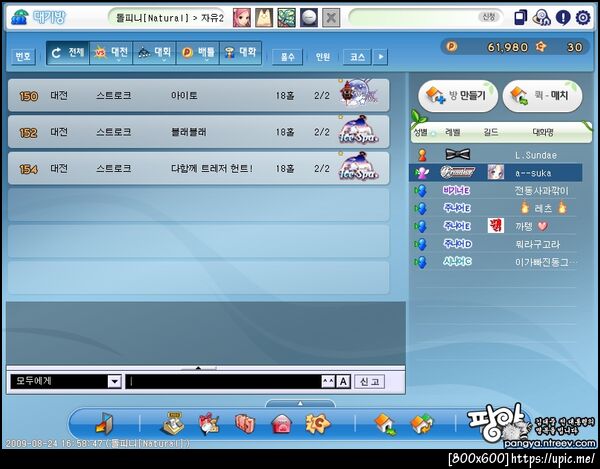Click the 퀵-매치 button

pyautogui.click(x=543, y=95)
